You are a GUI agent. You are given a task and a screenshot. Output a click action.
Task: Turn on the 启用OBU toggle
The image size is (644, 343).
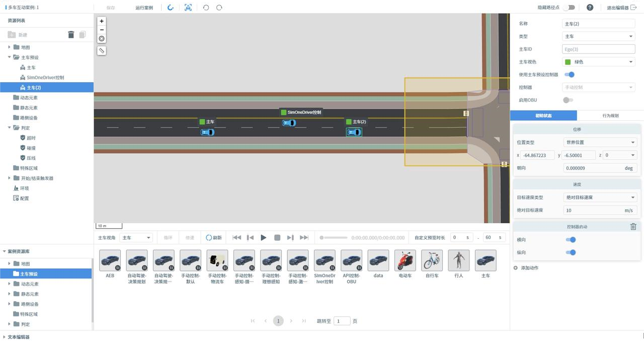(568, 100)
